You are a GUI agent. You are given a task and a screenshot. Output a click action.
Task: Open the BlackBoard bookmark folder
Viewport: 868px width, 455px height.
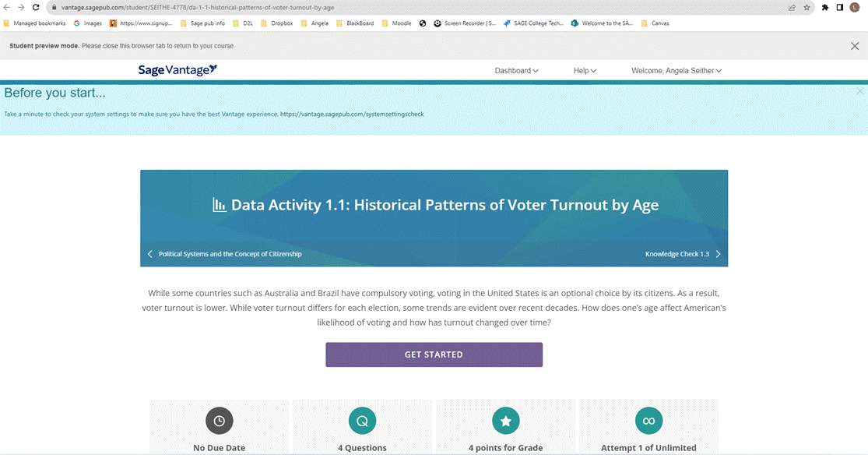(x=355, y=23)
